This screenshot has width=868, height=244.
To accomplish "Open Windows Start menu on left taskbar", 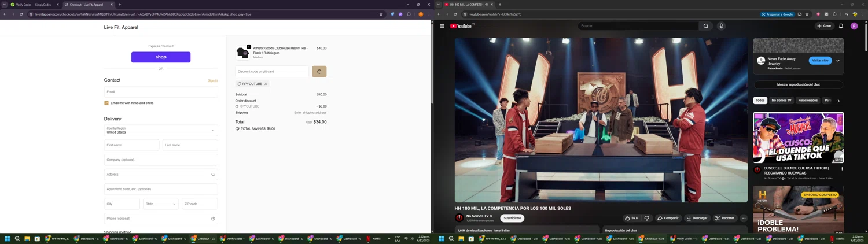I will [8, 238].
